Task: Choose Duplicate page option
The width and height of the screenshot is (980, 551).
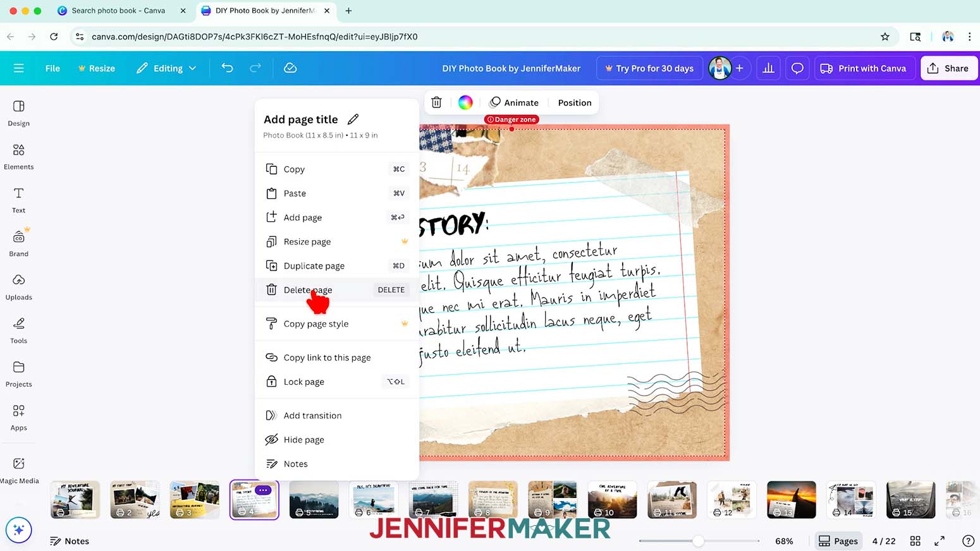Action: coord(337,265)
